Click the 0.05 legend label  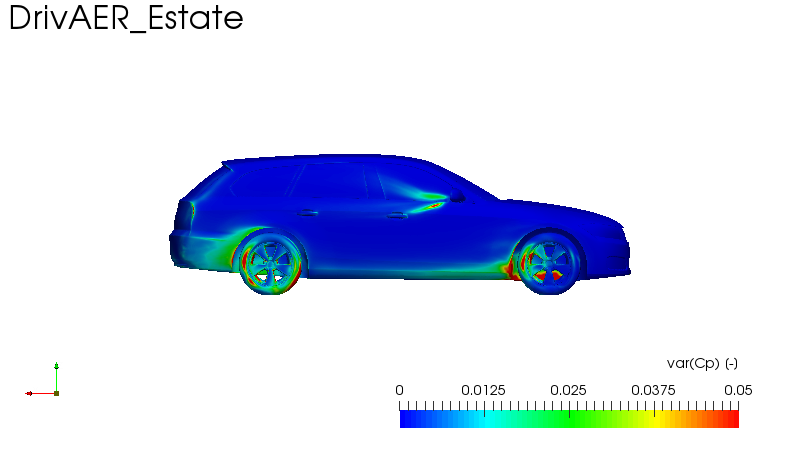pyautogui.click(x=738, y=390)
